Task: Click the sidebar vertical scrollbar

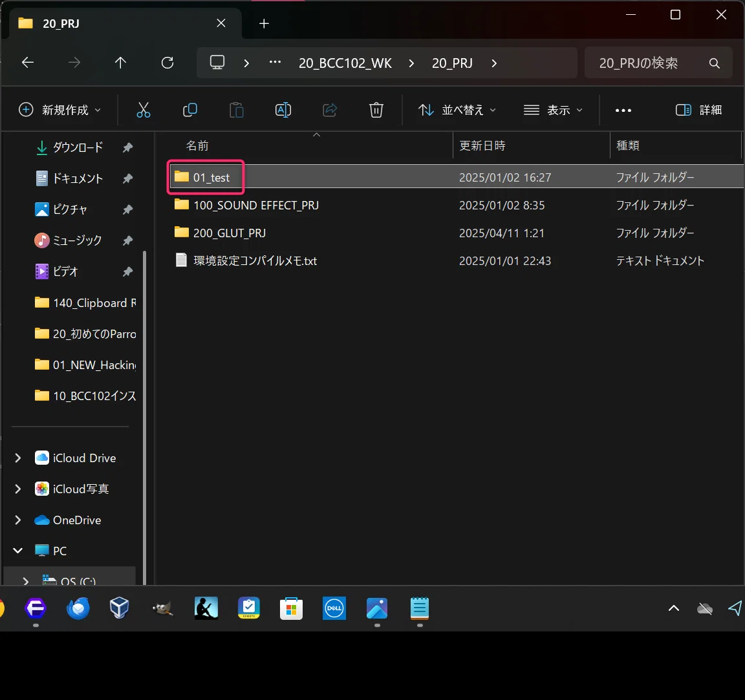Action: (144, 417)
